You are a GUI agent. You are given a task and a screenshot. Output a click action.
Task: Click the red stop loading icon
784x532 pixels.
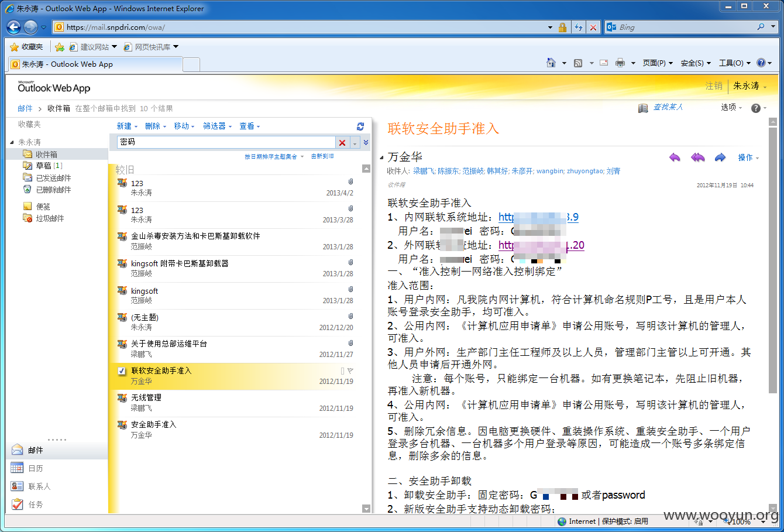coord(593,27)
